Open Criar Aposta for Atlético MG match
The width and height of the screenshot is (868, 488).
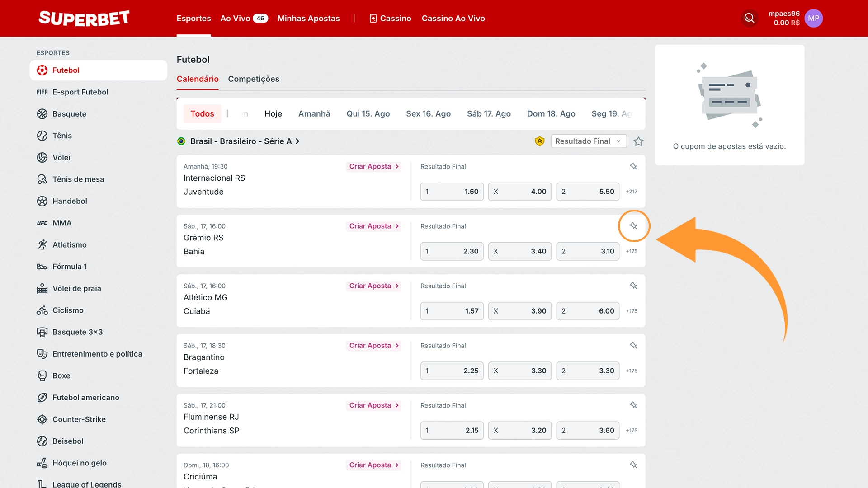click(x=374, y=286)
